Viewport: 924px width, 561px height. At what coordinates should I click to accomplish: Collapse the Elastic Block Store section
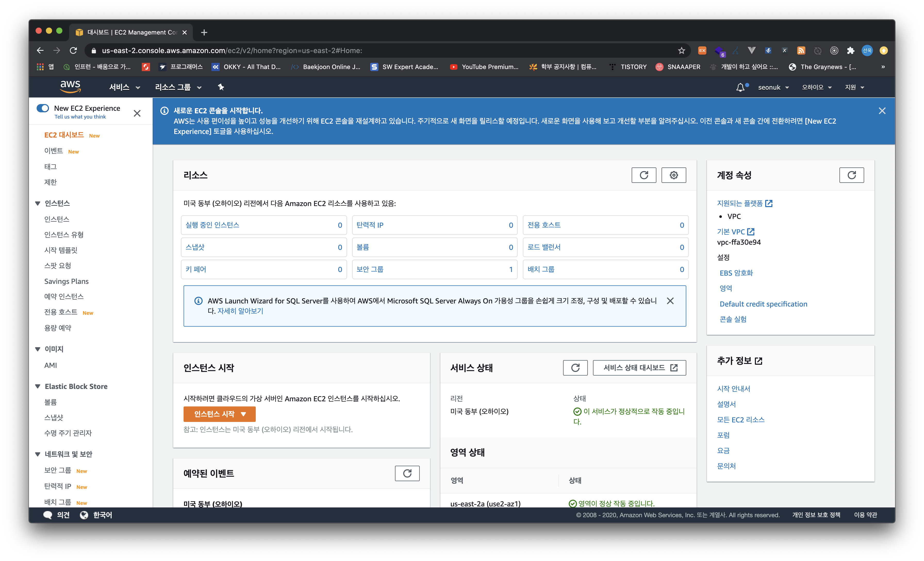pos(37,386)
